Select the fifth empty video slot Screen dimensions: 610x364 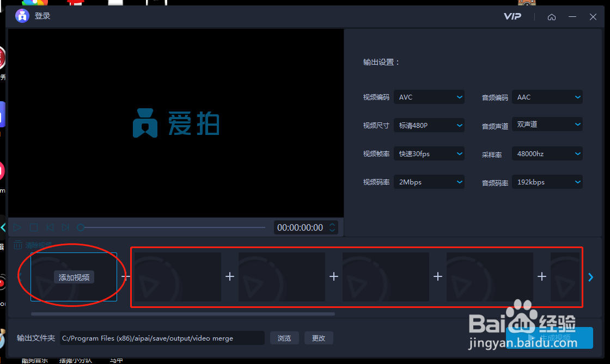pos(490,277)
